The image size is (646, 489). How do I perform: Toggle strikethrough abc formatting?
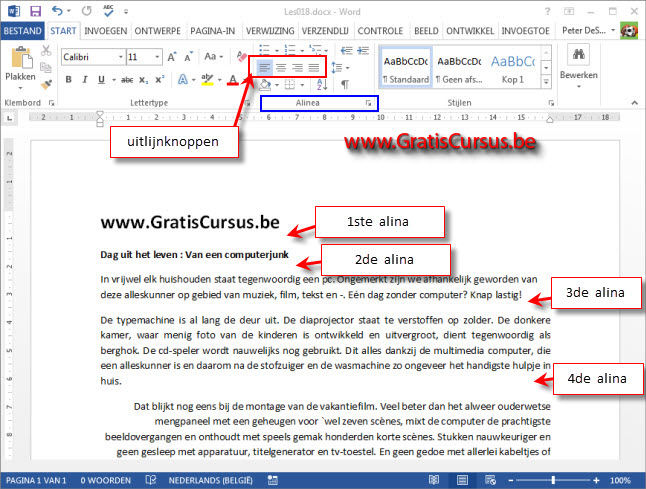point(127,80)
